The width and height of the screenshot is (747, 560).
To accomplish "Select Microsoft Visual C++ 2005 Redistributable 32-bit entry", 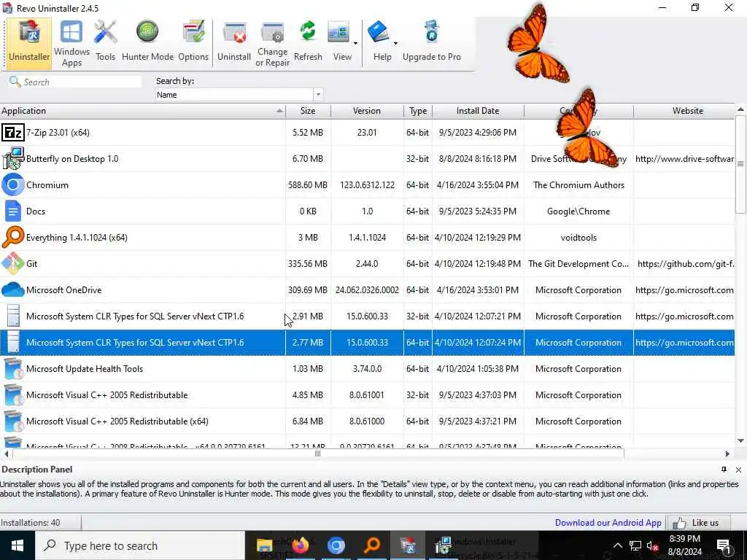I will click(x=107, y=394).
